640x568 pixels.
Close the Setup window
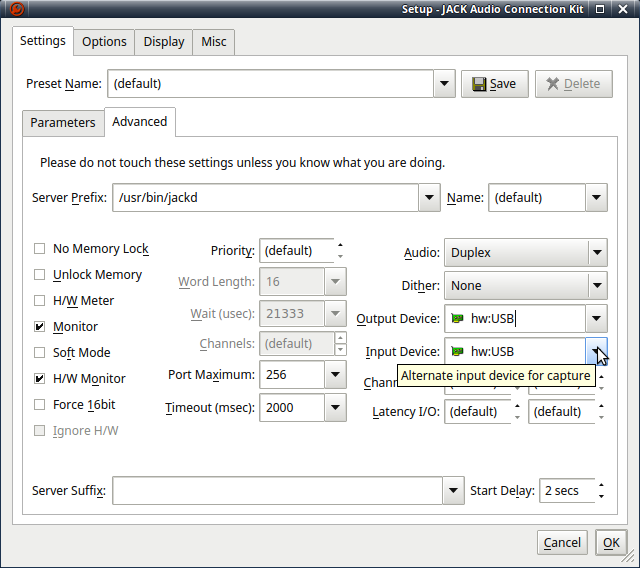click(x=623, y=9)
